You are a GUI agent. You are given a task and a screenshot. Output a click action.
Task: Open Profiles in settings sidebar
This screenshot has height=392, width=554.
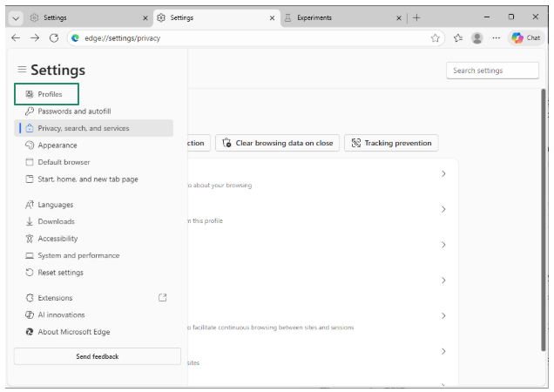pyautogui.click(x=50, y=94)
